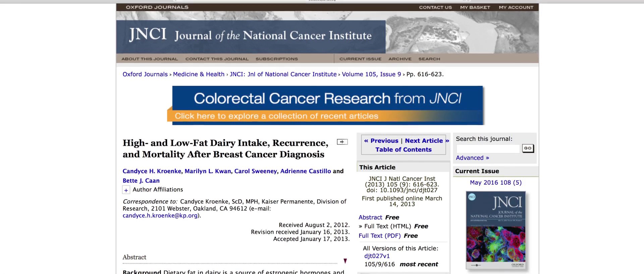Screen dimensions: 644x274
Task: Open My Account in top bar
Action: pyautogui.click(x=516, y=7)
